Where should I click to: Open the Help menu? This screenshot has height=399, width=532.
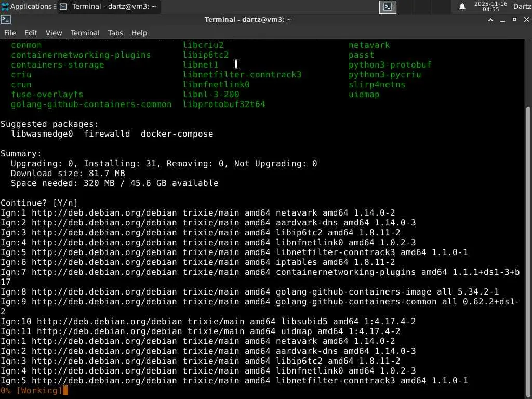(x=139, y=33)
